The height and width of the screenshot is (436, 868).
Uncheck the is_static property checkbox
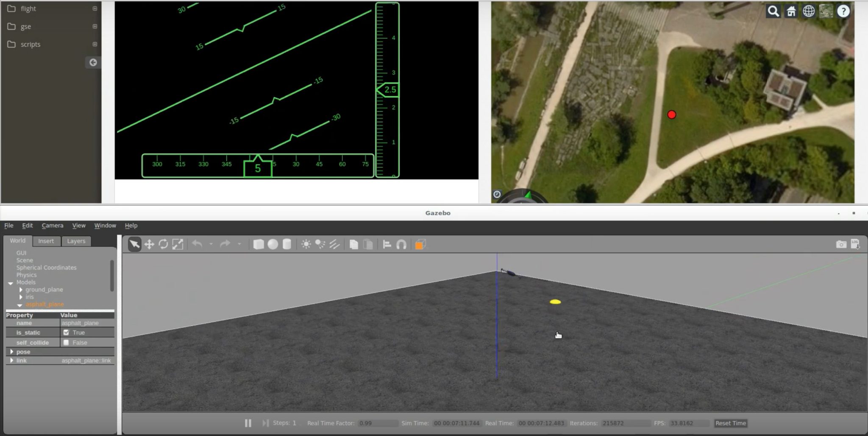coord(66,332)
